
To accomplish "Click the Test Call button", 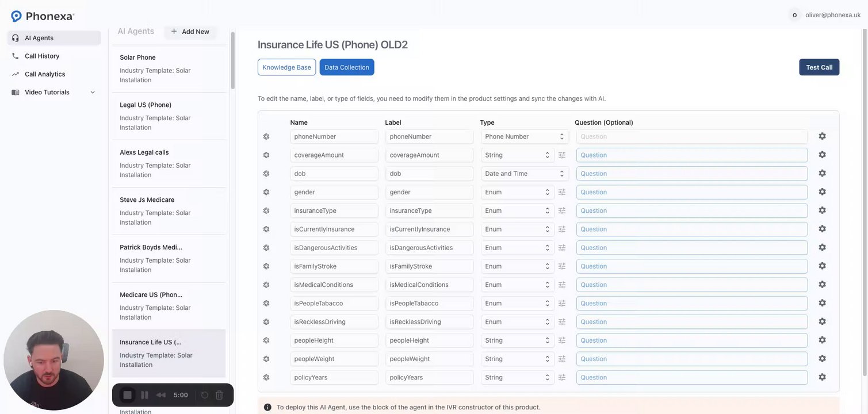I will (x=819, y=67).
